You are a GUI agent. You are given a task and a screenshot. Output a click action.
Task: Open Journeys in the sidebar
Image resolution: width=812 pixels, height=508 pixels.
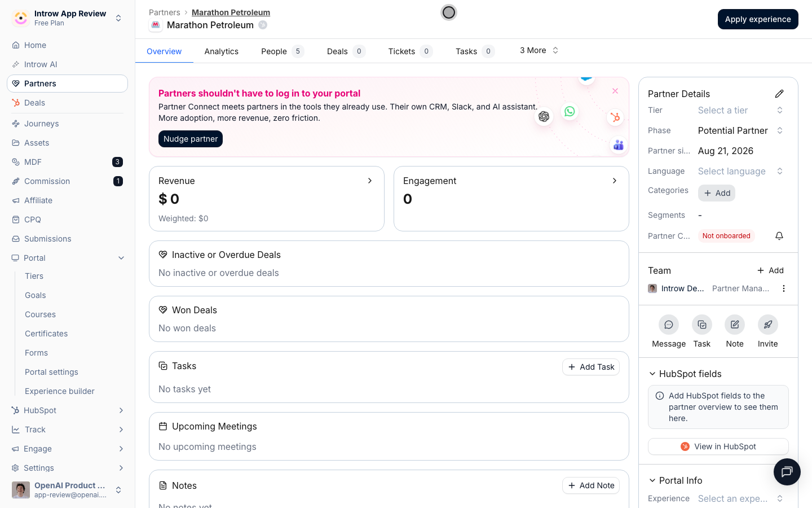(x=67, y=124)
